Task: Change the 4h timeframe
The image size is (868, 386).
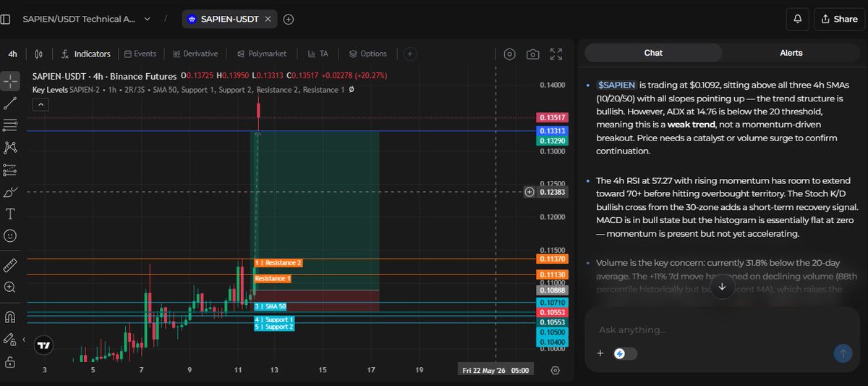Action: pyautogui.click(x=12, y=54)
